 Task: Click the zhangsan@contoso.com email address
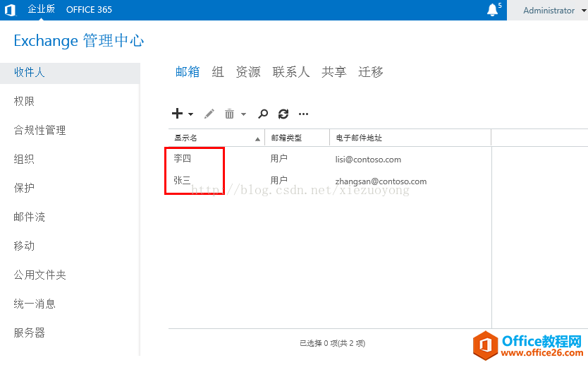pyautogui.click(x=381, y=181)
